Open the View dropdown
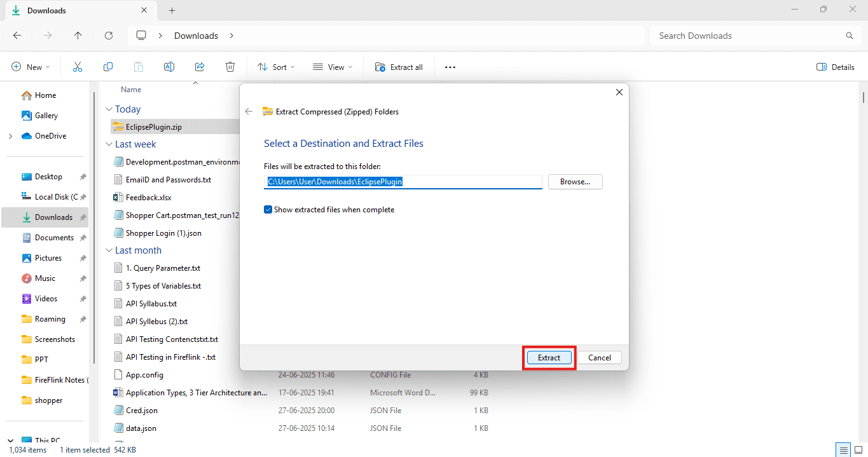 pos(333,67)
